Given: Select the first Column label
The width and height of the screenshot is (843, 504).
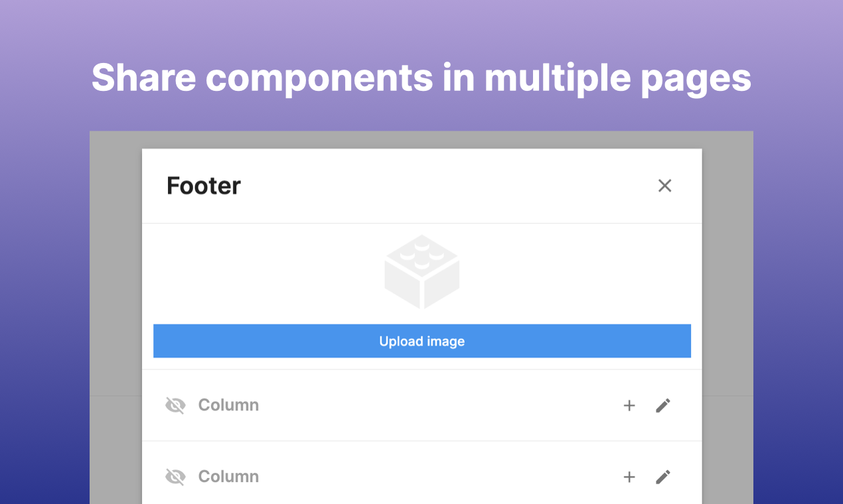Looking at the screenshot, I should click(228, 405).
